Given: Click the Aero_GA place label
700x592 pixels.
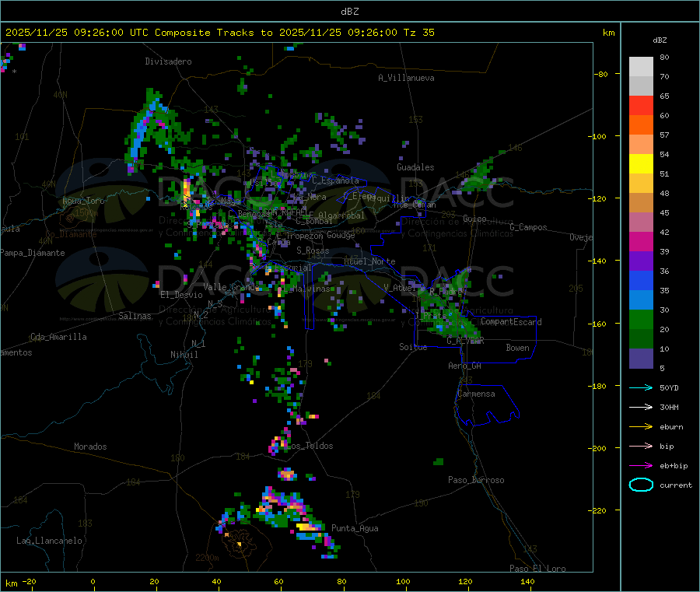Looking at the screenshot, I should pyautogui.click(x=465, y=366).
